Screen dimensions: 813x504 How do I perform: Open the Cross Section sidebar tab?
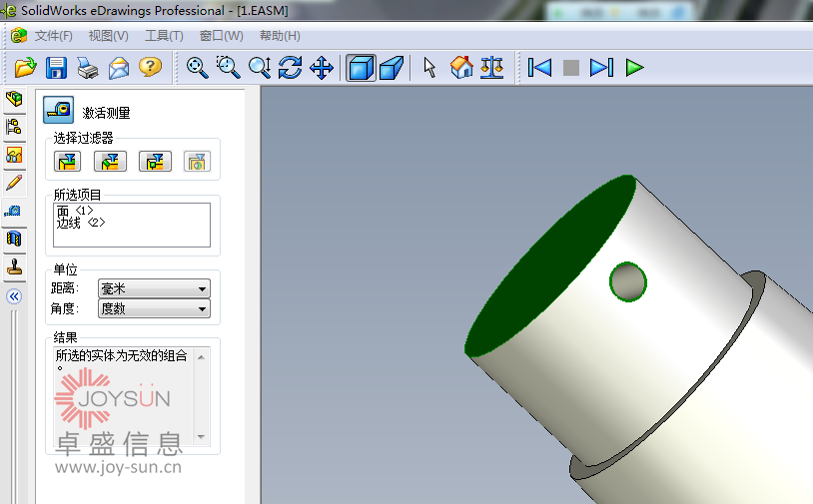pyautogui.click(x=15, y=239)
